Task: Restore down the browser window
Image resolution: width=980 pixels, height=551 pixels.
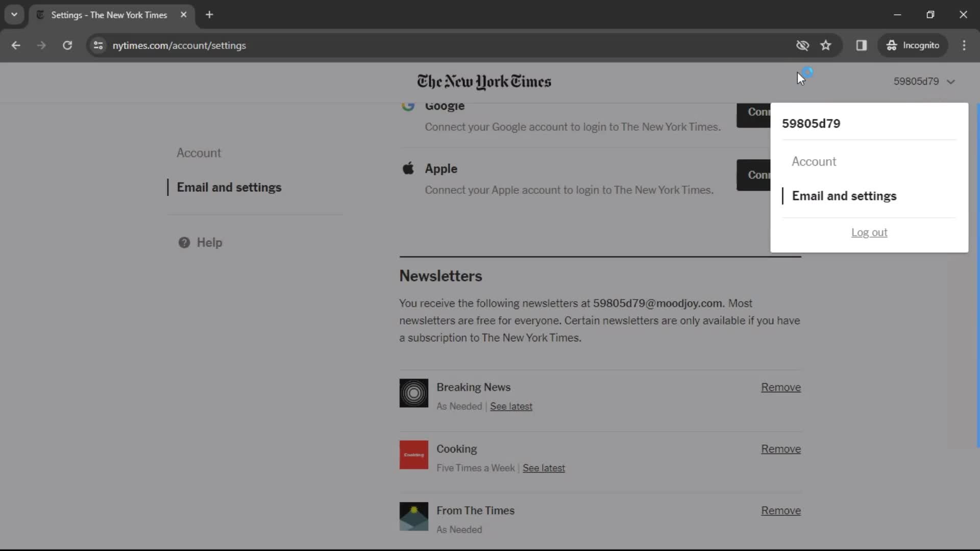Action: 930,15
